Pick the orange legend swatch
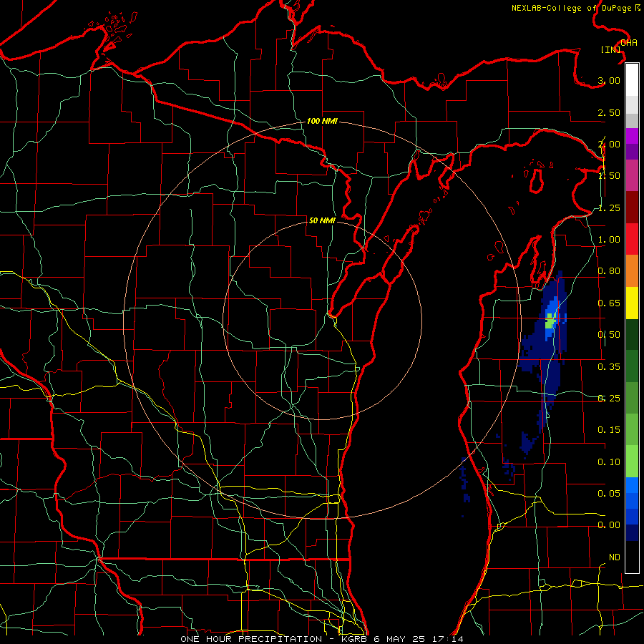Image resolution: width=644 pixels, height=644 pixels. tap(632, 271)
